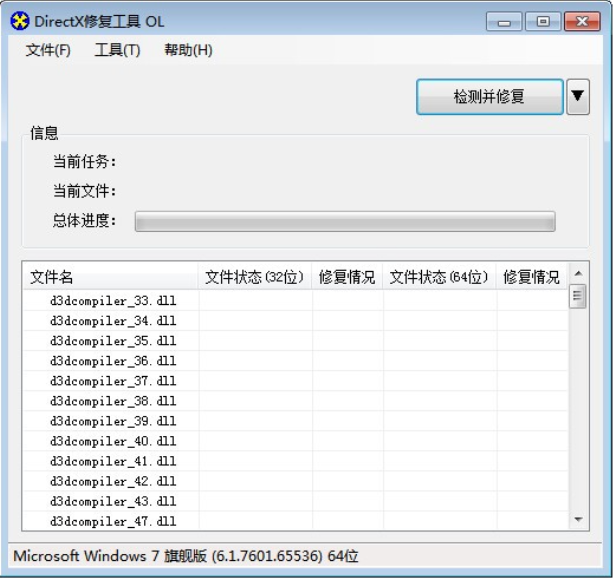
Task: Select d3dcompiler_36.dll in the list
Action: pos(113,361)
